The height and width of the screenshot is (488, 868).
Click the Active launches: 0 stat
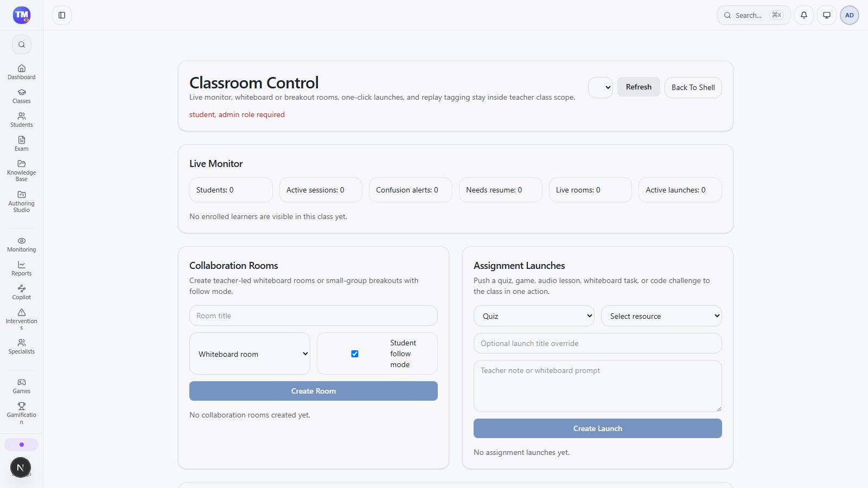pyautogui.click(x=680, y=190)
